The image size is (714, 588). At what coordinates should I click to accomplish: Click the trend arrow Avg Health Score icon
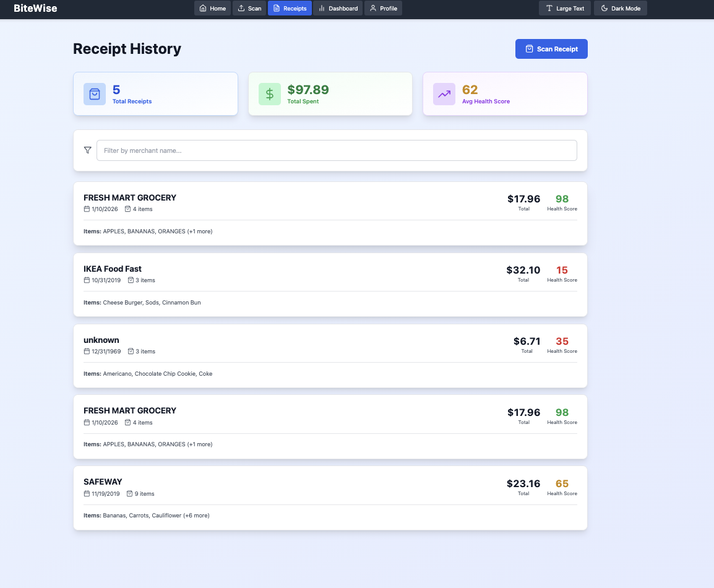pyautogui.click(x=444, y=94)
